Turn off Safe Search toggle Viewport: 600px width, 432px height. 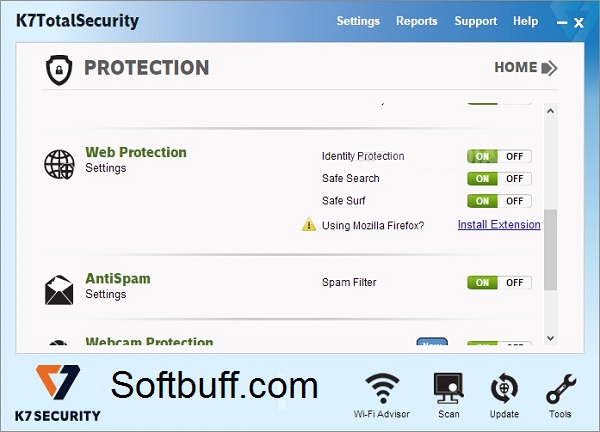click(515, 179)
